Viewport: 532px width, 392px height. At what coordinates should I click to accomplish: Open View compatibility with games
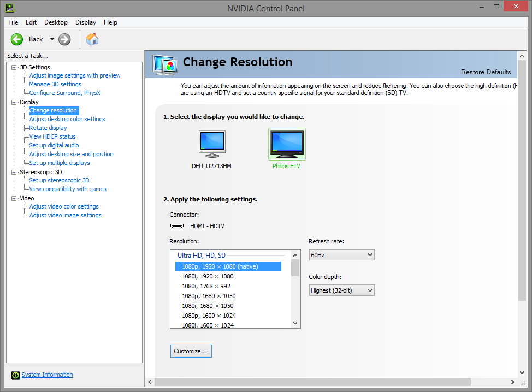coord(68,189)
